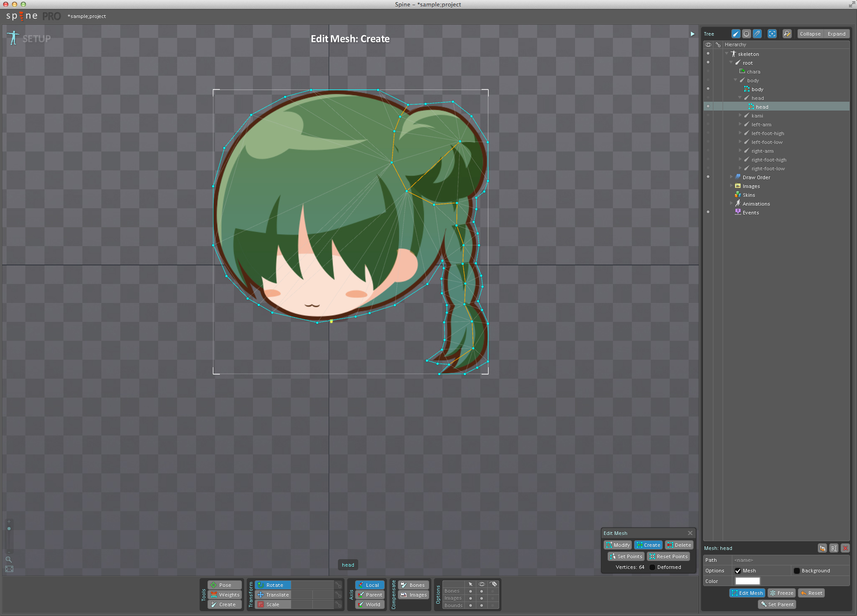857x616 pixels.
Task: Close the Edit Mesh dialog
Action: [690, 533]
